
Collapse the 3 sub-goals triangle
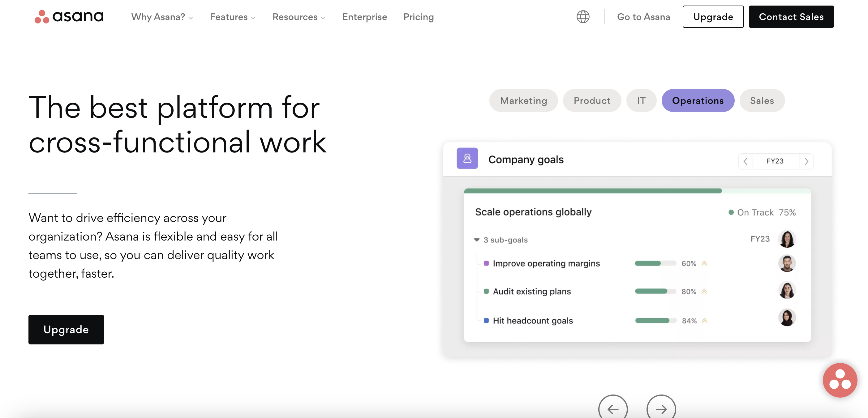(x=476, y=240)
